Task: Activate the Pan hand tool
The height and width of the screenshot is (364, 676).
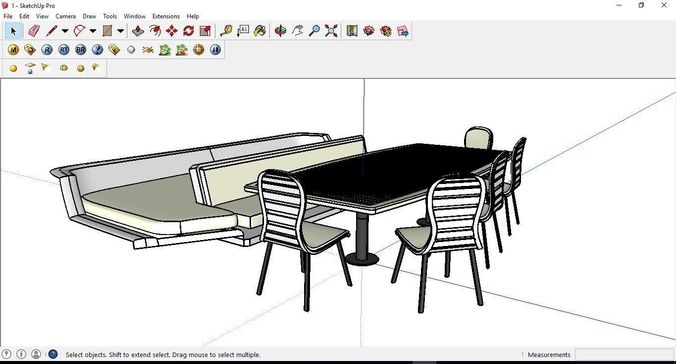Action: click(x=297, y=31)
